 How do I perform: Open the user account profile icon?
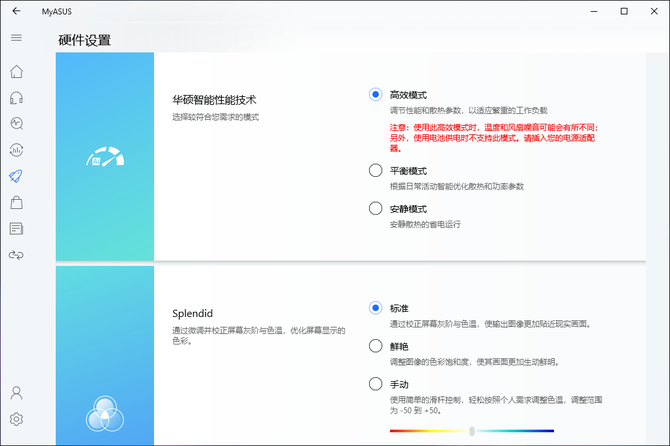16,393
